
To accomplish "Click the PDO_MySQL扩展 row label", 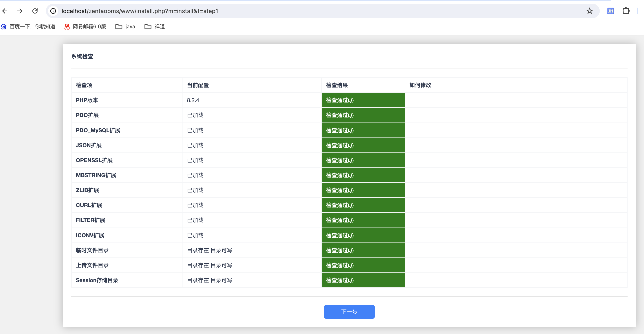I will (x=98, y=130).
